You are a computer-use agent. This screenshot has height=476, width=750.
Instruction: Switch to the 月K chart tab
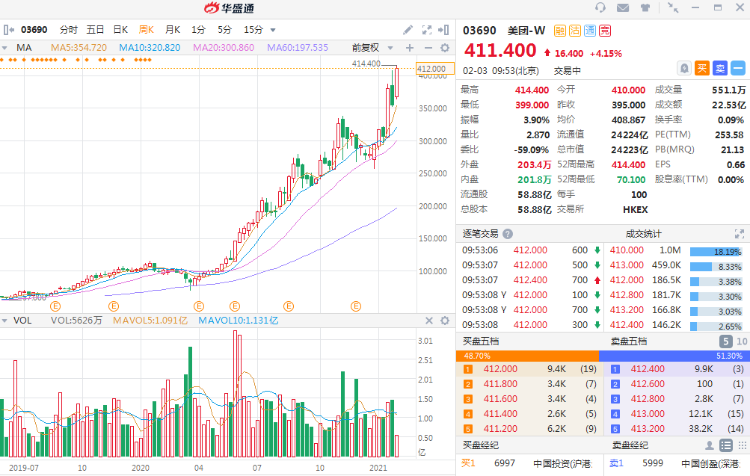pyautogui.click(x=172, y=30)
